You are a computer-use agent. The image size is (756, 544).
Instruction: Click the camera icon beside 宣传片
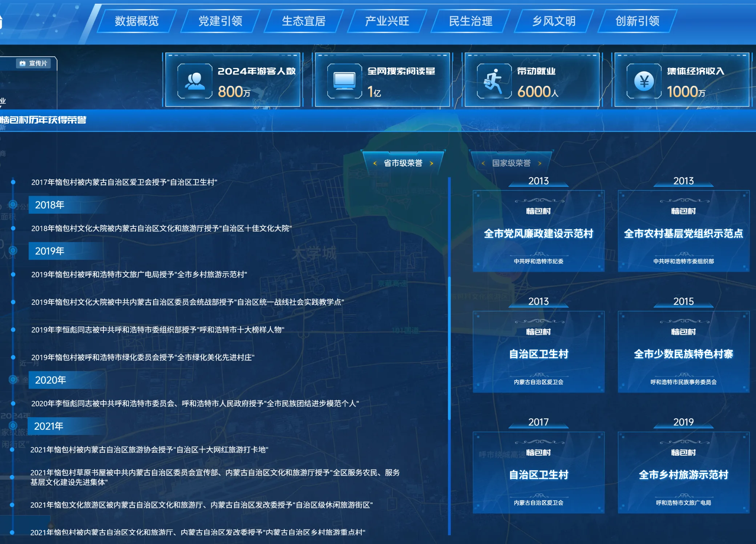tap(23, 63)
